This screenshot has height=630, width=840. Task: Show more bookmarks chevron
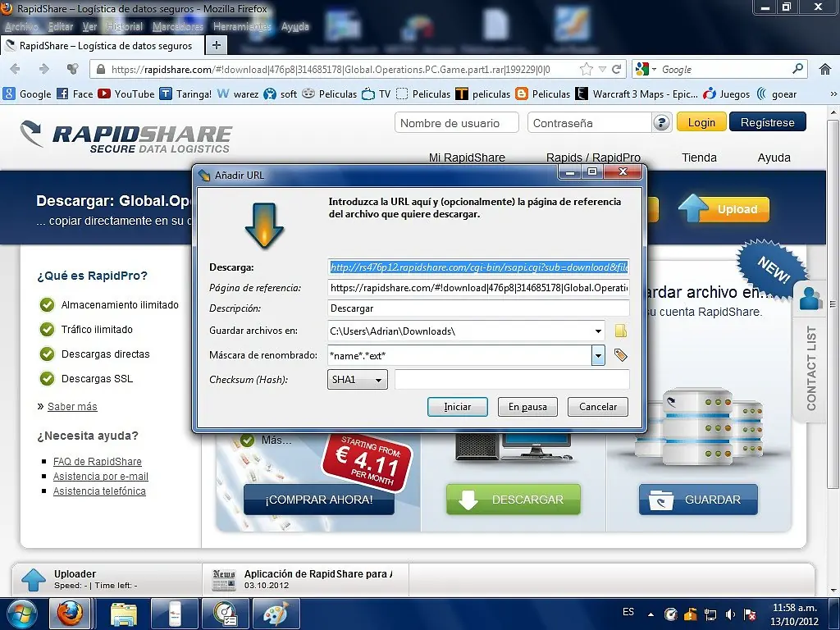833,94
